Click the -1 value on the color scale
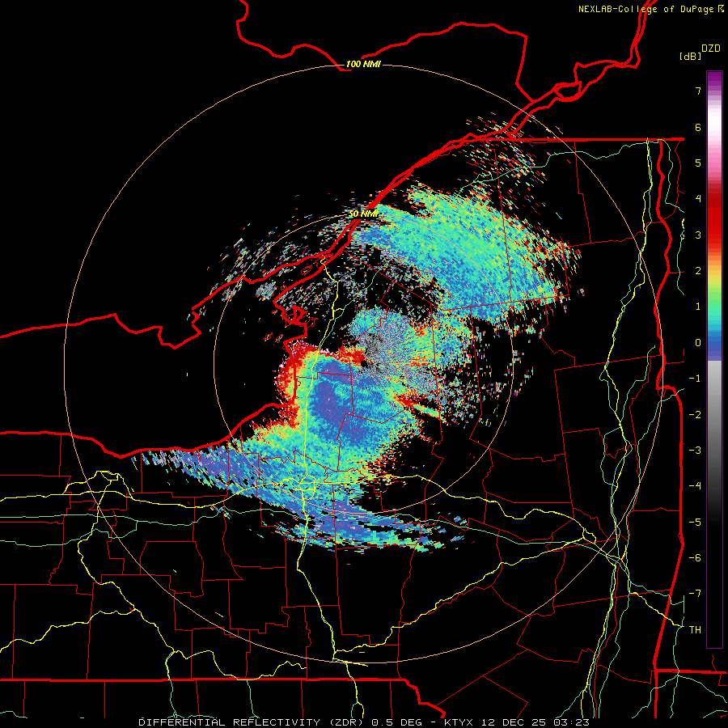 pos(695,379)
